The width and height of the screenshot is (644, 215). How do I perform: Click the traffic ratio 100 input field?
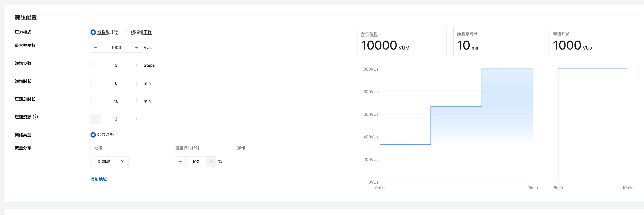click(x=196, y=161)
